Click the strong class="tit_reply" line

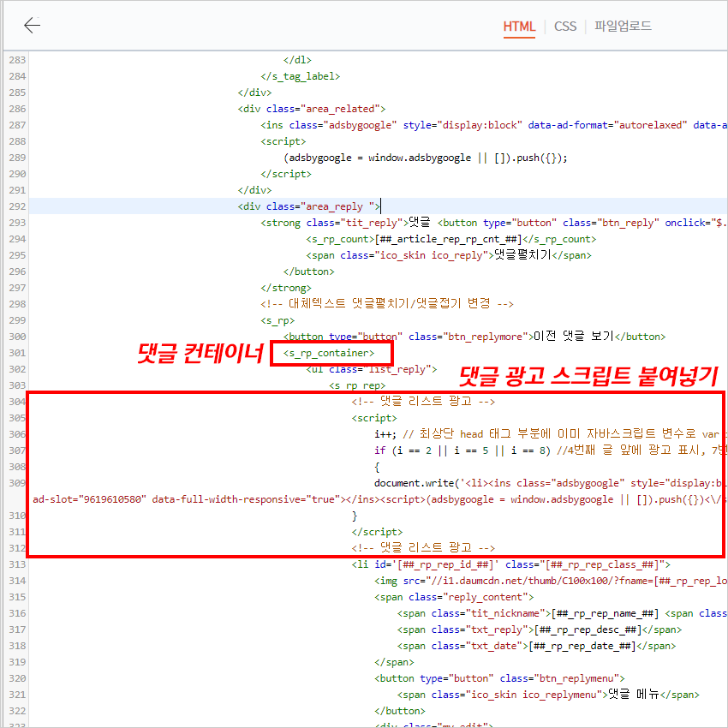point(493,223)
